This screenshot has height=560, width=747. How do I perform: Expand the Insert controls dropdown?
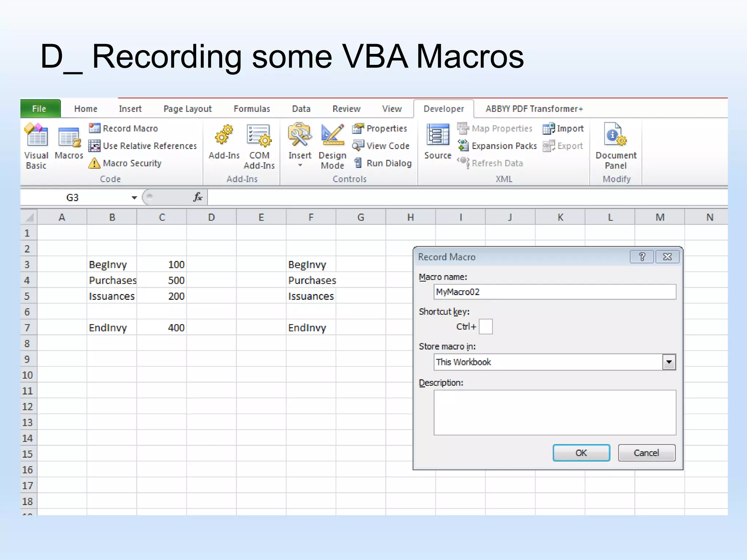coord(300,165)
